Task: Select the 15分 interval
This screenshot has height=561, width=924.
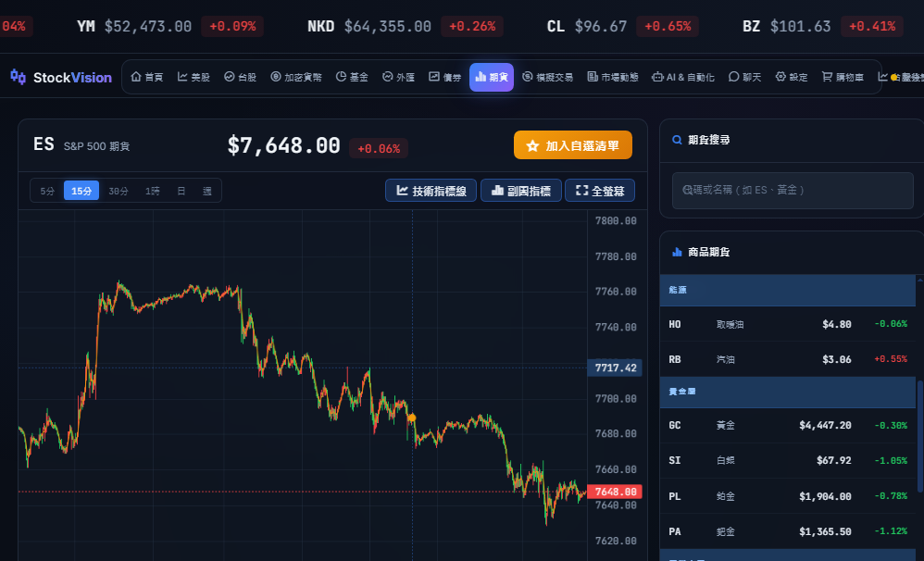Action: pyautogui.click(x=81, y=191)
